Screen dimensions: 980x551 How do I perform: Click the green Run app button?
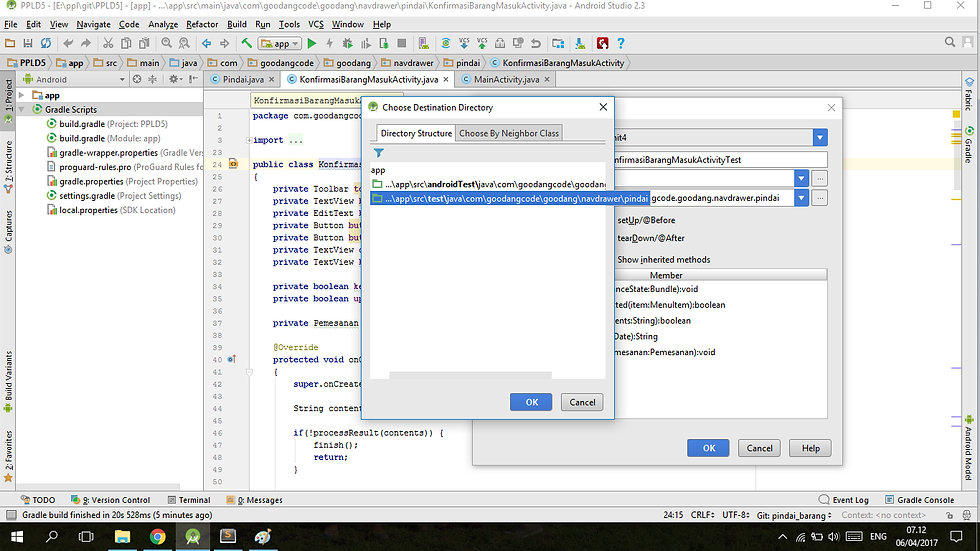(x=312, y=43)
